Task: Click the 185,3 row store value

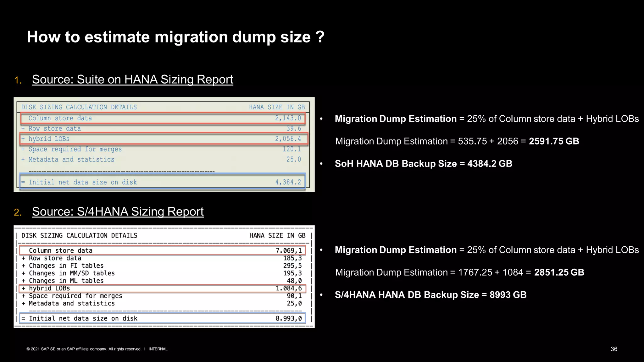Action: coord(292,258)
